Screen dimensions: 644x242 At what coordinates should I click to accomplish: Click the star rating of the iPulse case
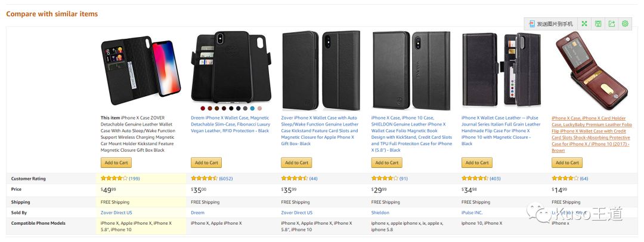pyautogui.click(x=475, y=179)
